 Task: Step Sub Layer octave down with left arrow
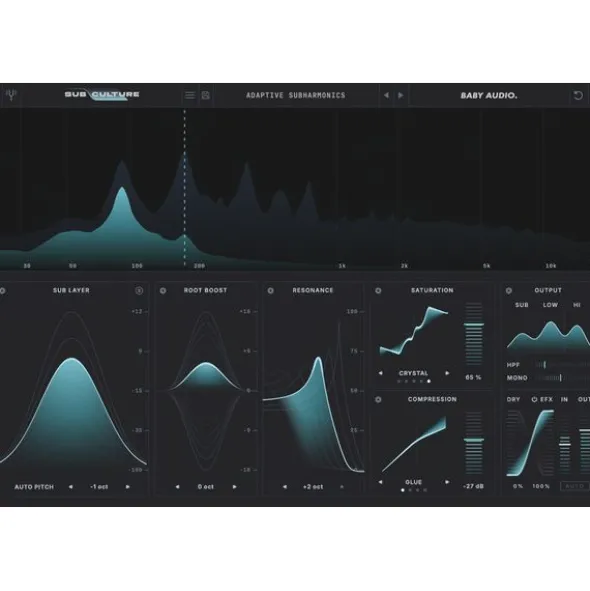[x=70, y=487]
